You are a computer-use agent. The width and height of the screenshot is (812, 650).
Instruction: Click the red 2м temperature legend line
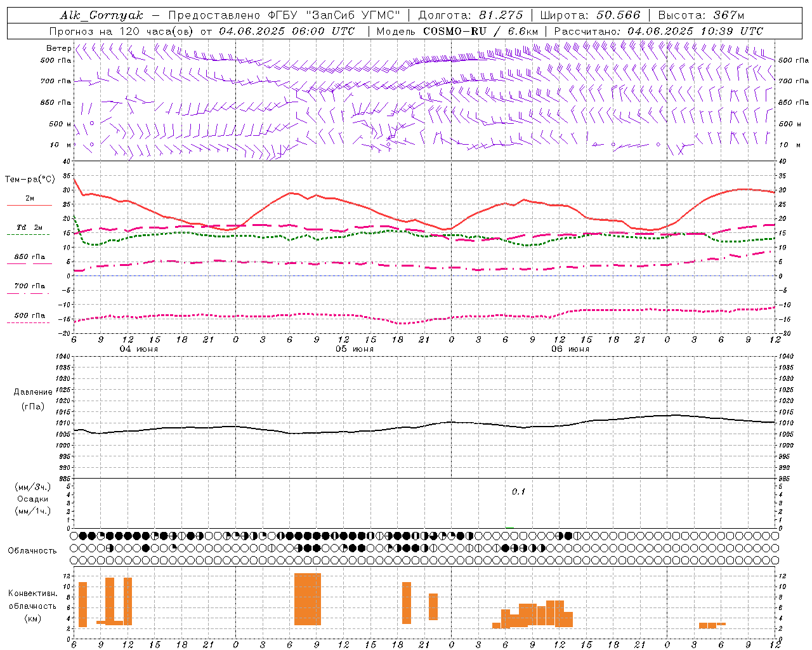[29, 205]
